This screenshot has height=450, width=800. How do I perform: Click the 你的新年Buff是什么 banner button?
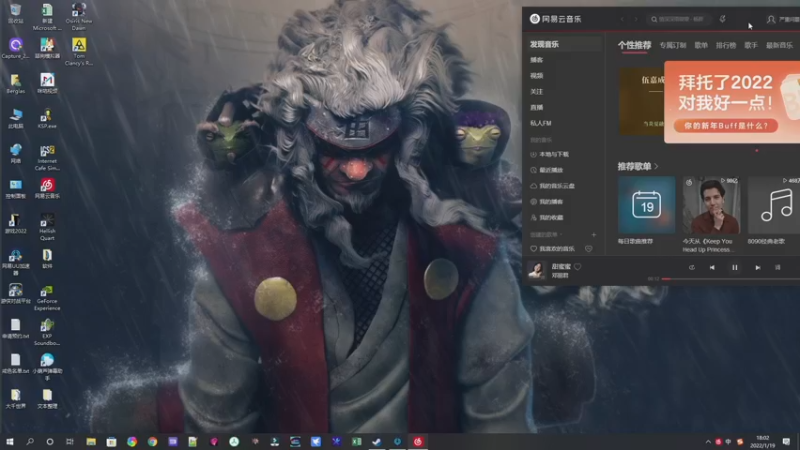click(726, 126)
